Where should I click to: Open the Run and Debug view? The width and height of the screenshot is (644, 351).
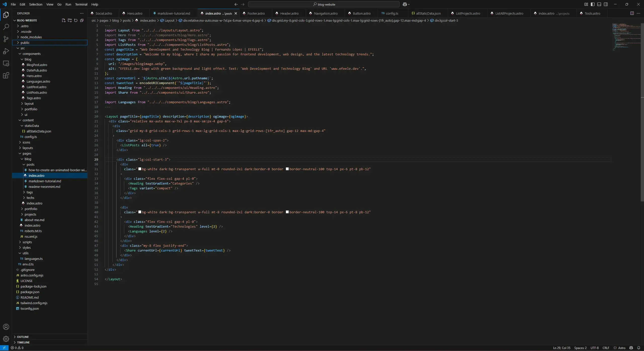[6, 51]
